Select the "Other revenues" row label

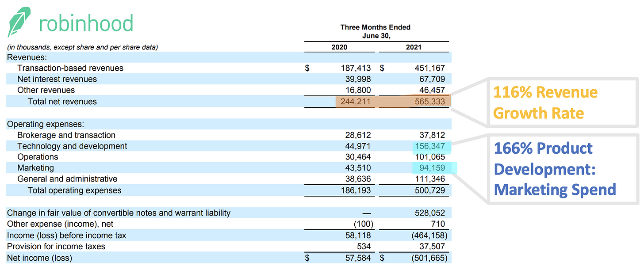[46, 90]
